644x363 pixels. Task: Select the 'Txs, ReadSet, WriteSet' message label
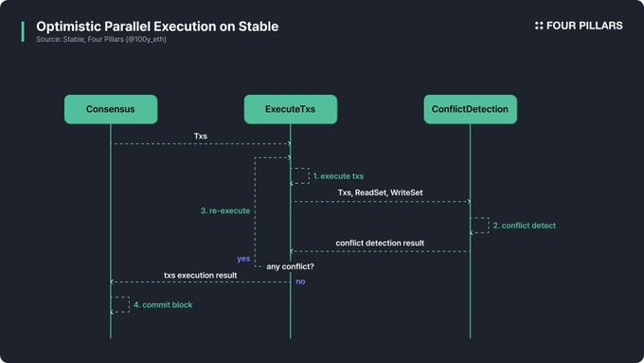(x=380, y=192)
